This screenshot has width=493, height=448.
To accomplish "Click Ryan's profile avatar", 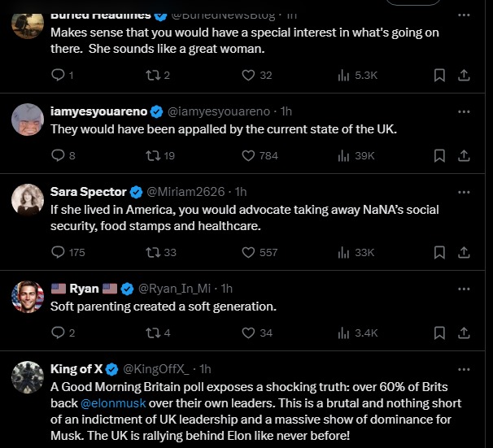I will coord(28,297).
